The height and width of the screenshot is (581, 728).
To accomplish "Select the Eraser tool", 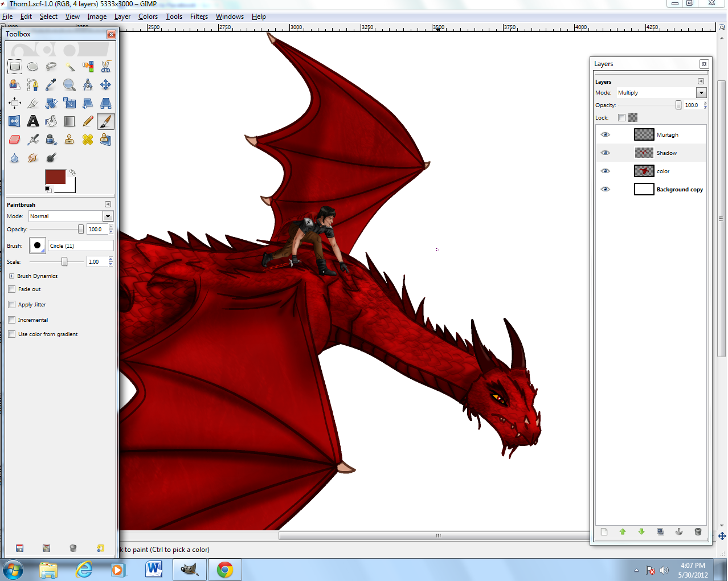I will tap(15, 140).
